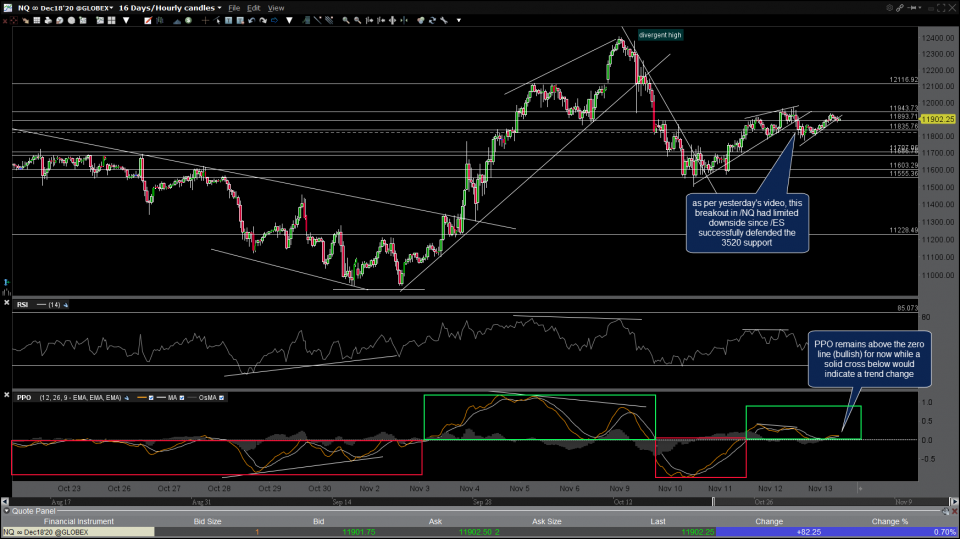The image size is (960, 539).
Task: Select the NQ Dec18'20 @GLOBEX quote row
Action: click(480, 532)
